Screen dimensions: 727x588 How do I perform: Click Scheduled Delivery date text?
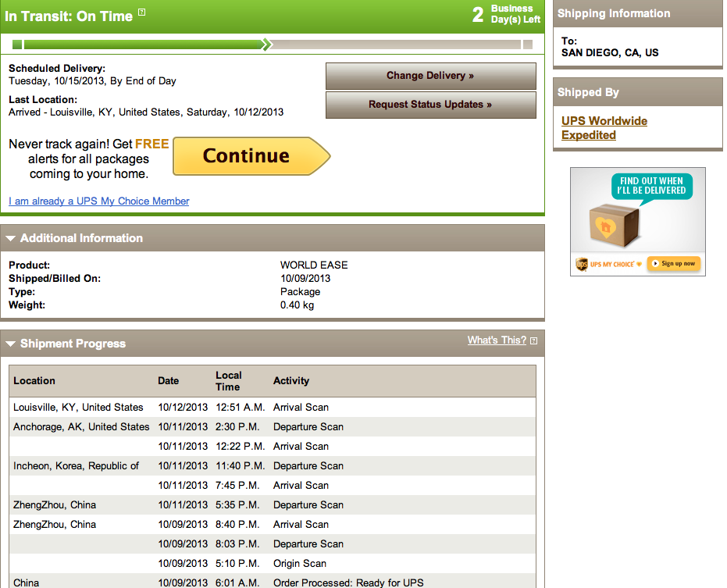click(x=92, y=80)
